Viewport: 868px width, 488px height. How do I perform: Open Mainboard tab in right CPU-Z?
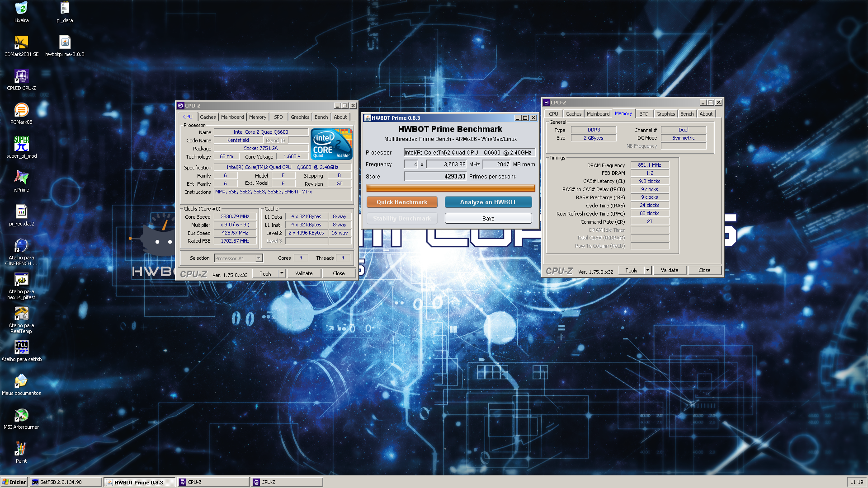pyautogui.click(x=598, y=114)
